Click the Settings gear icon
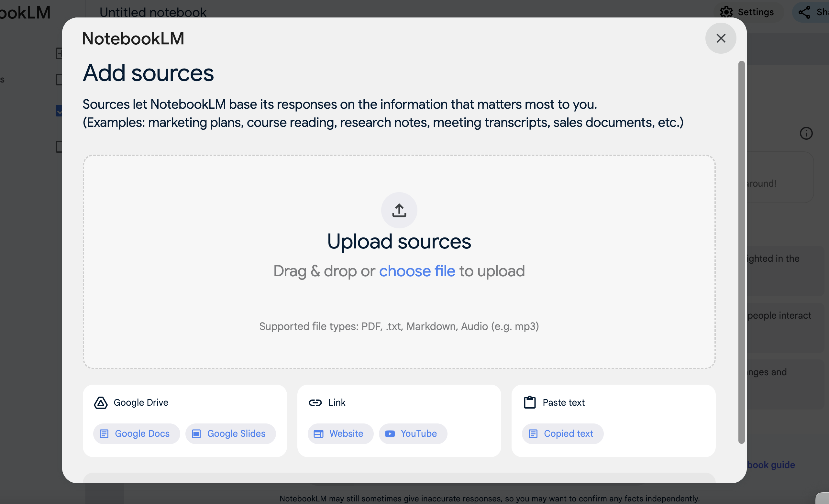The width and height of the screenshot is (829, 504). tap(726, 12)
